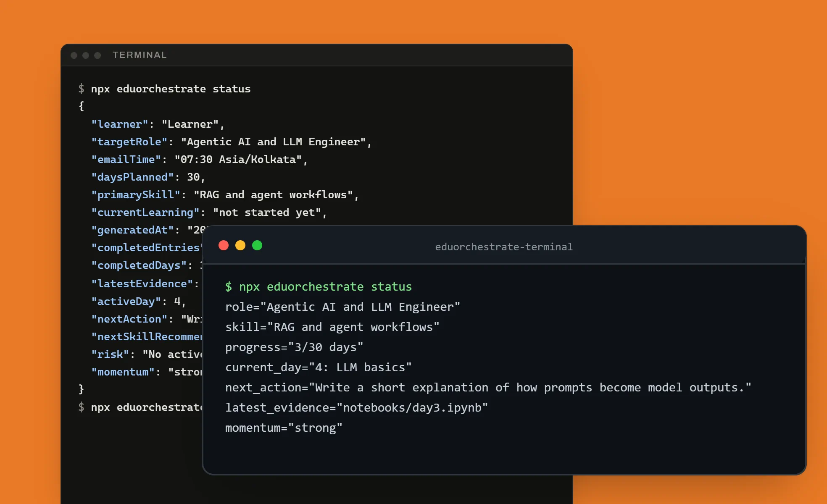Screen dimensions: 827x504
Task: Click the role="Agentic AI and LLM Engineer" line
Action: [x=342, y=307]
